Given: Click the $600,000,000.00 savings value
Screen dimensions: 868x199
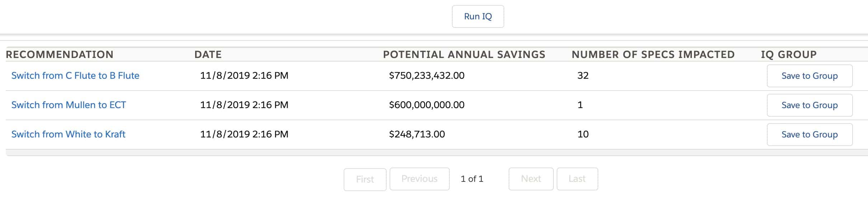Looking at the screenshot, I should pos(426,105).
